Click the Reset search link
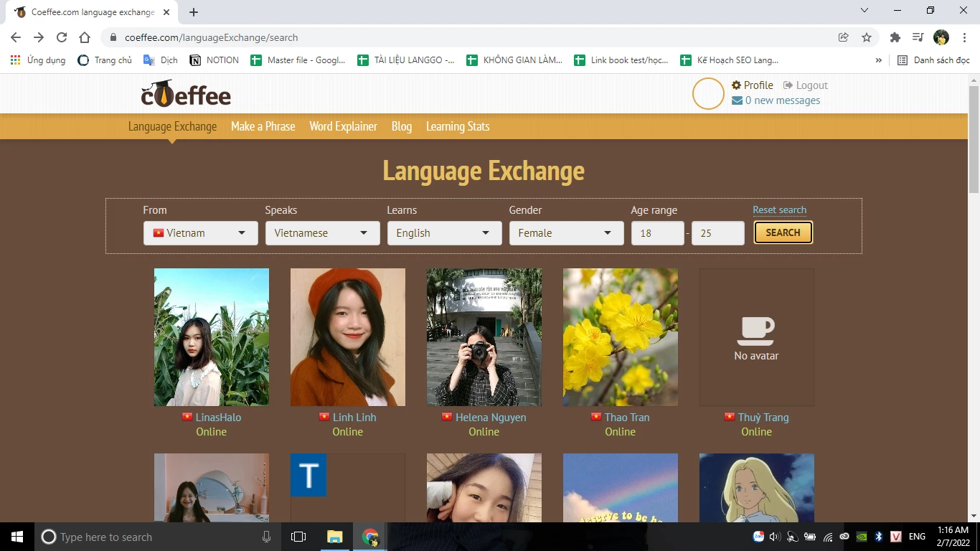 780,210
